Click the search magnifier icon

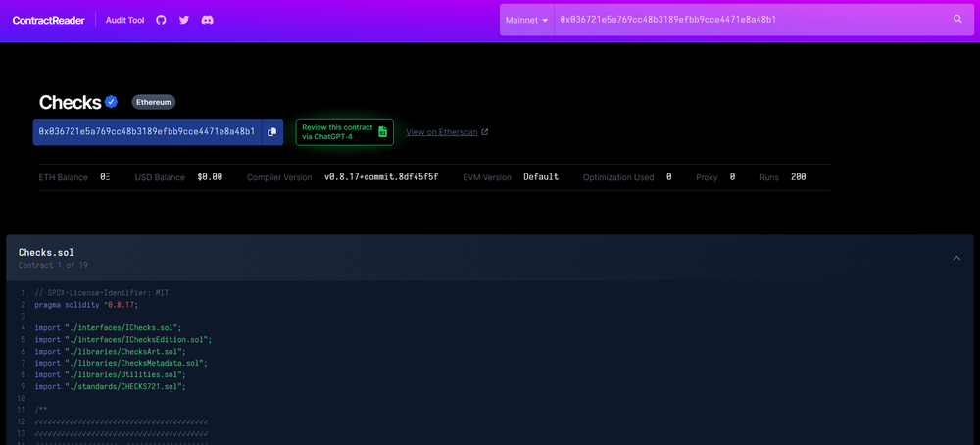click(957, 20)
